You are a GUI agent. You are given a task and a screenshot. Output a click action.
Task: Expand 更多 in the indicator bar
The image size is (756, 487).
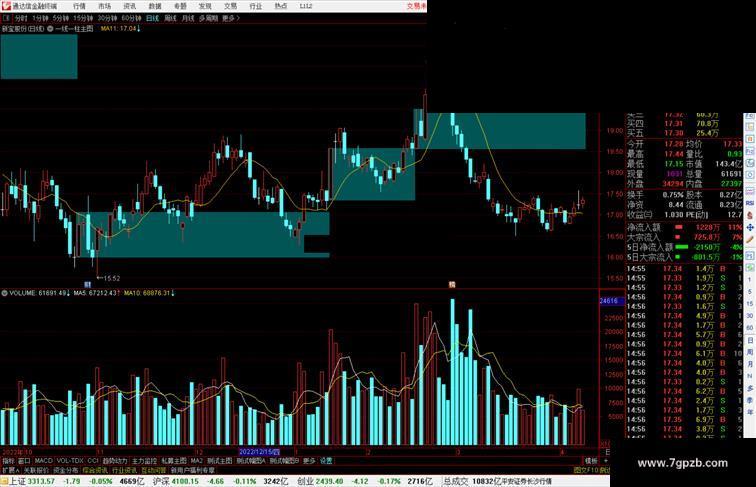(309, 461)
